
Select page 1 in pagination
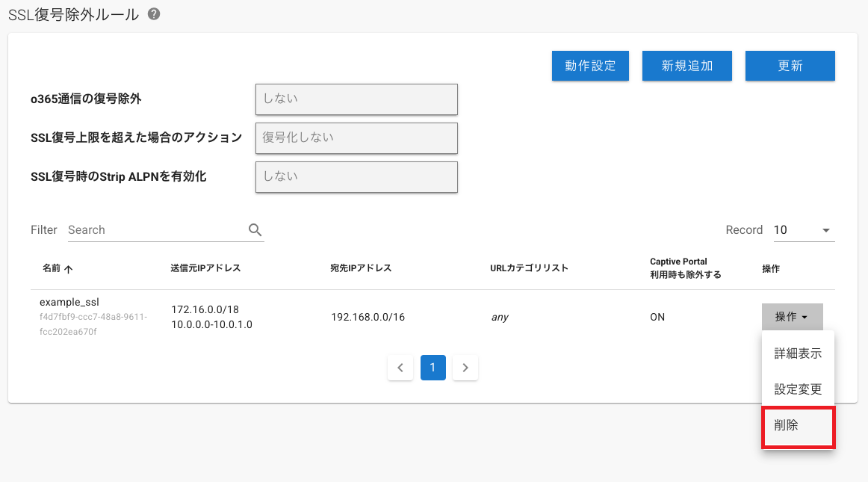tap(433, 368)
